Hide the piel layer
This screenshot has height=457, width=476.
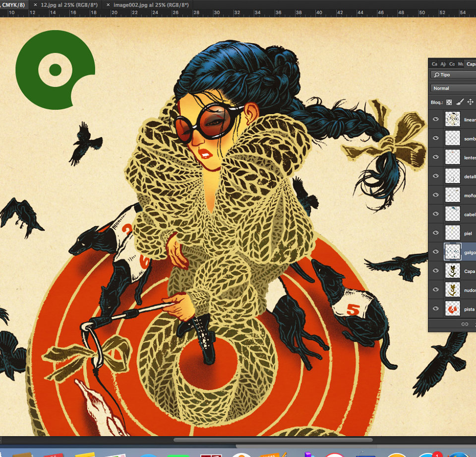tap(436, 233)
